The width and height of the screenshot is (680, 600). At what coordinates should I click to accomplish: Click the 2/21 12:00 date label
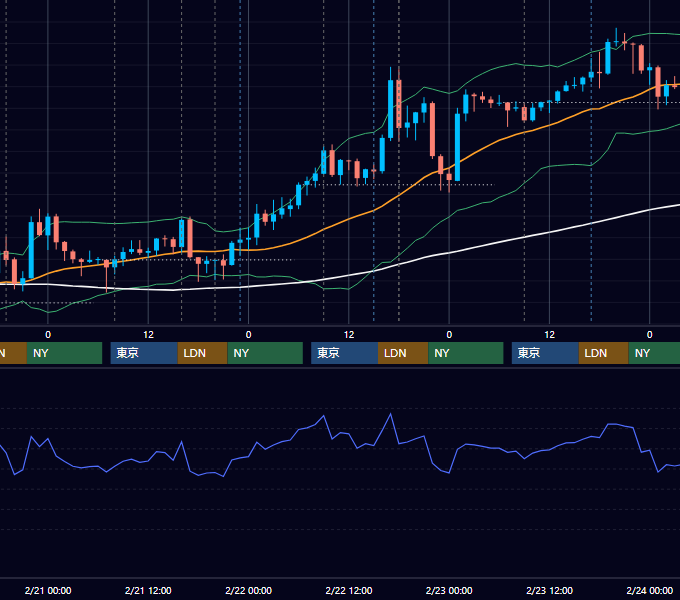point(148,590)
